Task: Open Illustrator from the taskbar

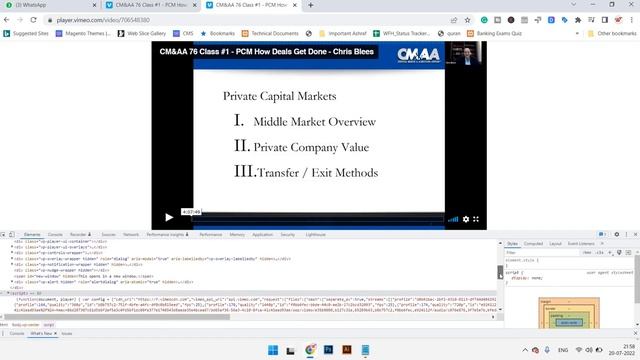Action: tap(347, 350)
